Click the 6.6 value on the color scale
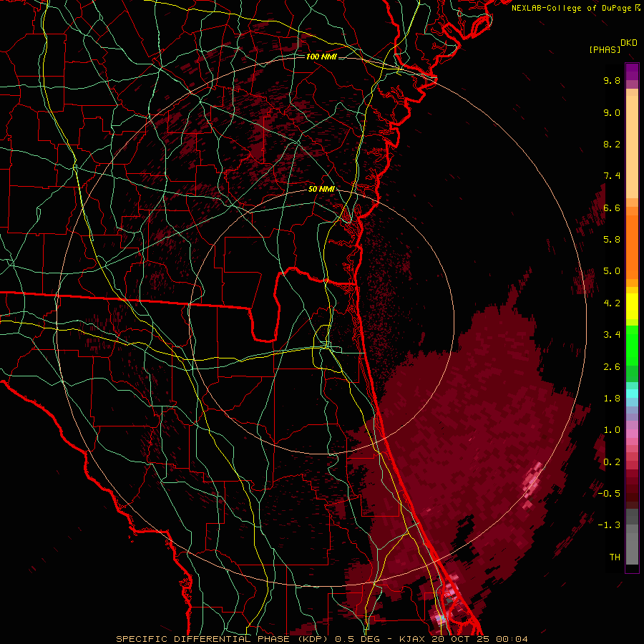This screenshot has height=644, width=644. [x=612, y=208]
